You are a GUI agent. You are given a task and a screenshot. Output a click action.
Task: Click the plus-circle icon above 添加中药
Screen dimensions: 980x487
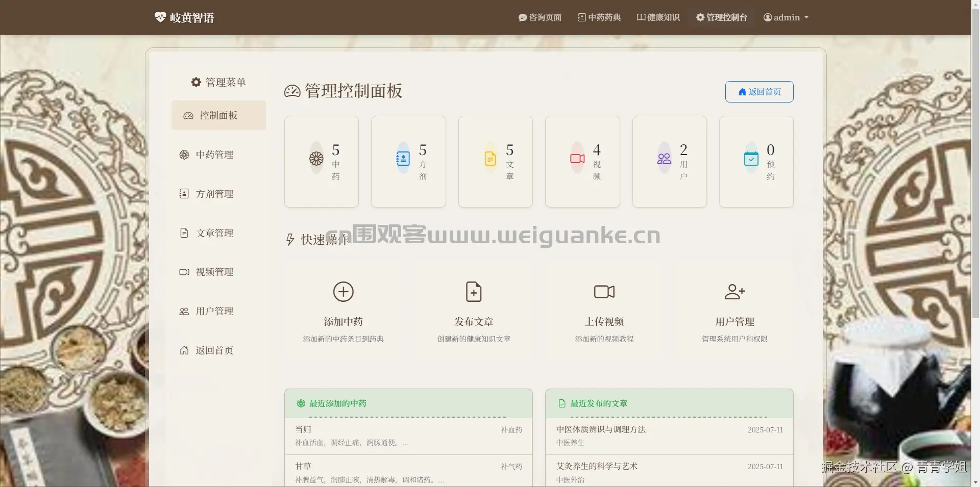point(344,292)
